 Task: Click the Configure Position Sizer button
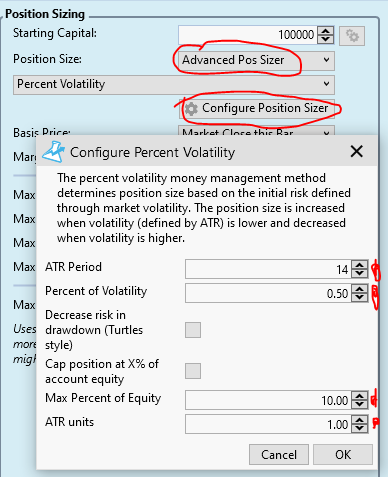257,109
